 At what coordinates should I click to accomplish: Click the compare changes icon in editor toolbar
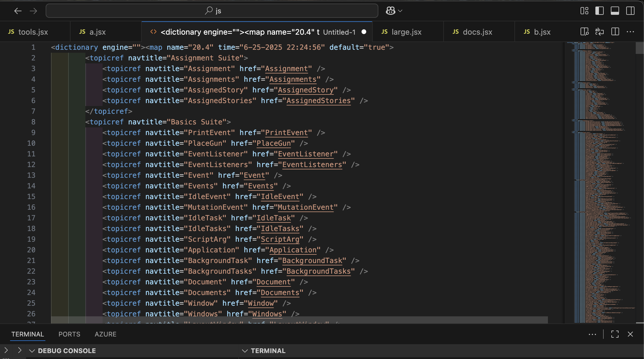(x=600, y=32)
